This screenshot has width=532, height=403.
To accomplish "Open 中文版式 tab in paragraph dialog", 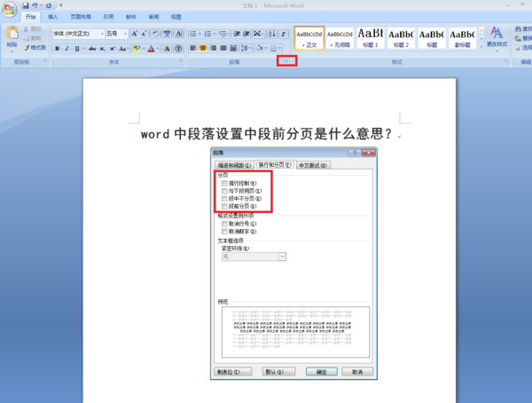I will [313, 165].
